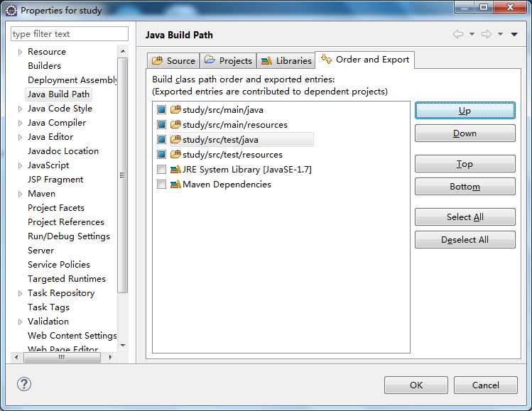Expand the Resource tree node

click(x=20, y=52)
